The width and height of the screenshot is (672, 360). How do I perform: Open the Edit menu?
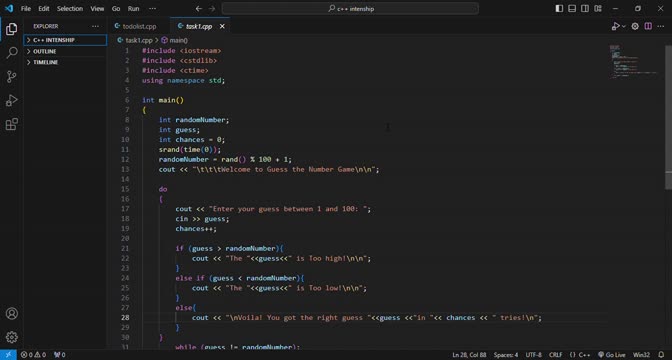coord(44,9)
